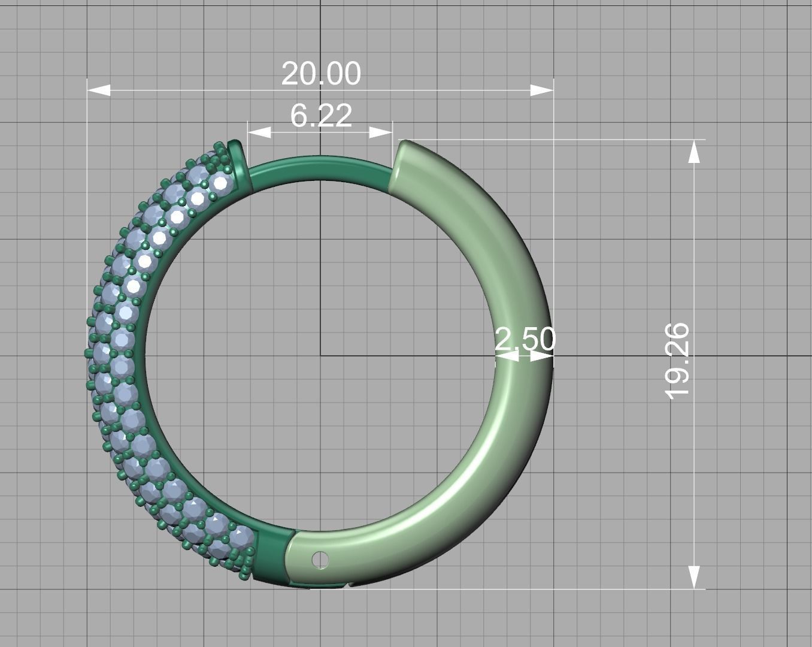812x647 pixels.
Task: Pick the top end cap of pavé section
Action: (x=237, y=157)
